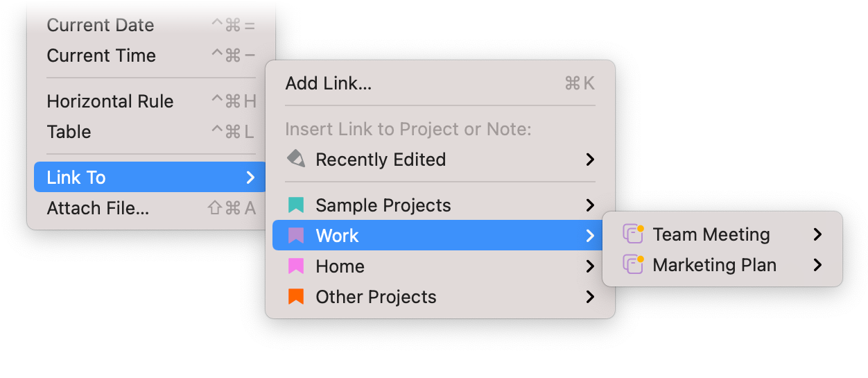868x378 pixels.
Task: Click the teal Sample Projects bookmark icon
Action: click(x=296, y=205)
